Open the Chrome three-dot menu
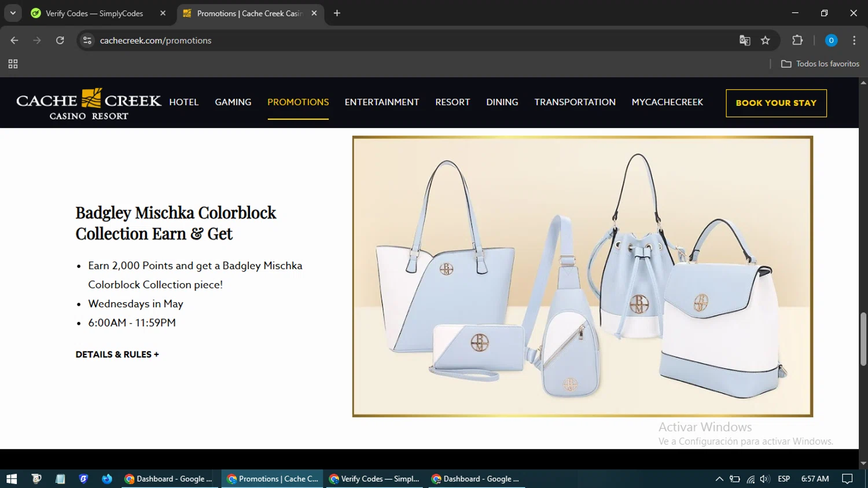This screenshot has height=488, width=868. pos(854,41)
